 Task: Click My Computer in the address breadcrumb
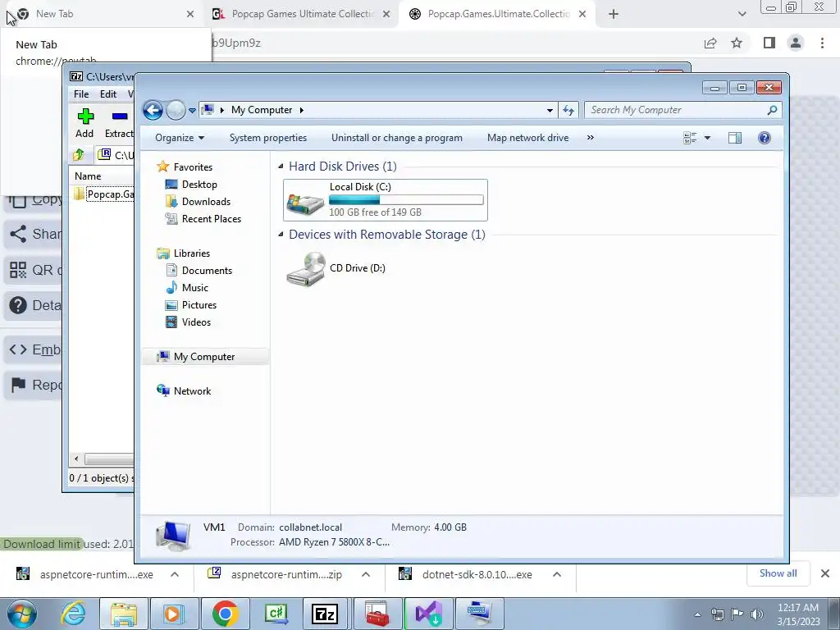click(262, 110)
